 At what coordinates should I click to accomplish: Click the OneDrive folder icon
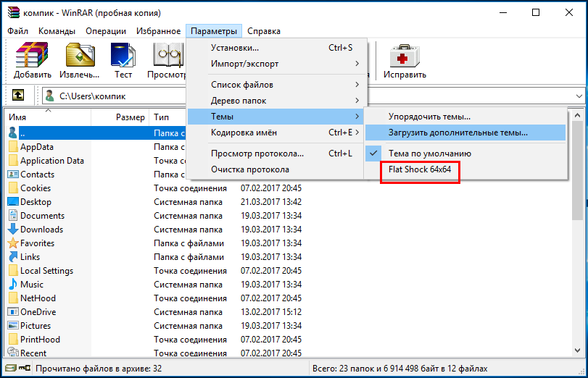(13, 311)
